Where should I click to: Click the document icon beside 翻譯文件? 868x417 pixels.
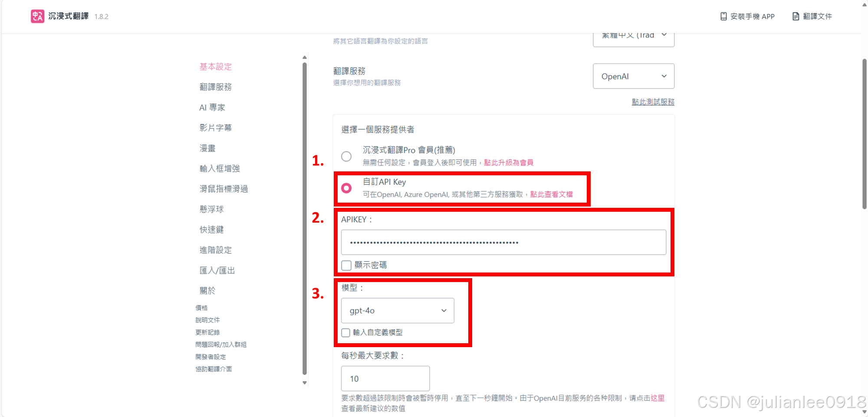[796, 16]
